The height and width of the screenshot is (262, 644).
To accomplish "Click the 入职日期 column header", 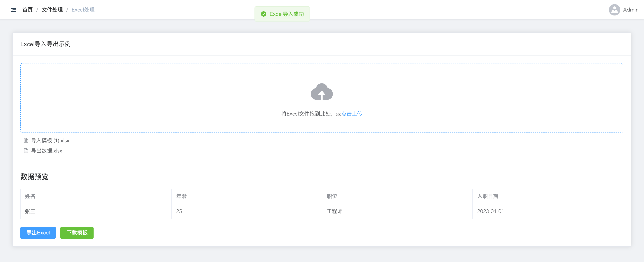I will (x=548, y=196).
